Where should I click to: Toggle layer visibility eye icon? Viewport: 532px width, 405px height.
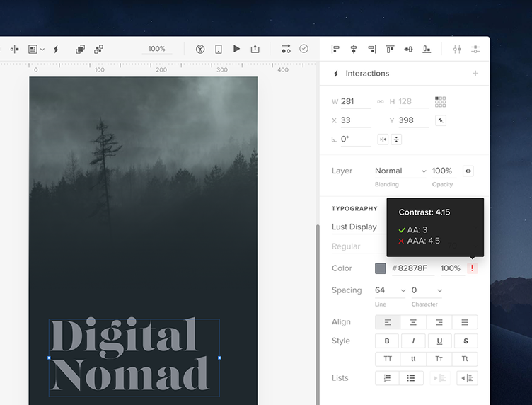468,171
